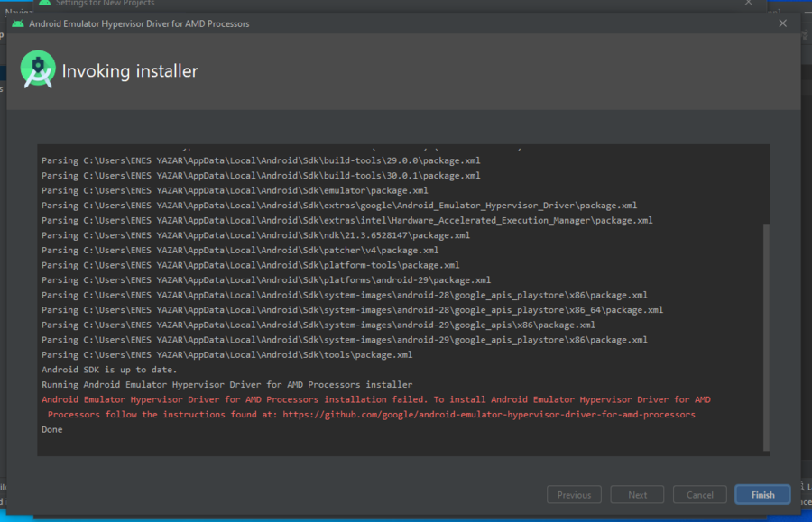Viewport: 812px width, 522px height.
Task: Click the github.com hypervisor driver URL text
Action: 489,415
